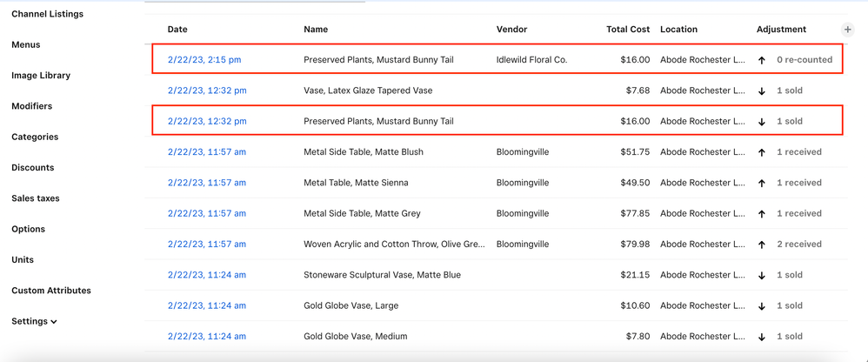Open 12:32 pm Latex Glaze Vase date link
This screenshot has width=868, height=362.
tap(207, 90)
